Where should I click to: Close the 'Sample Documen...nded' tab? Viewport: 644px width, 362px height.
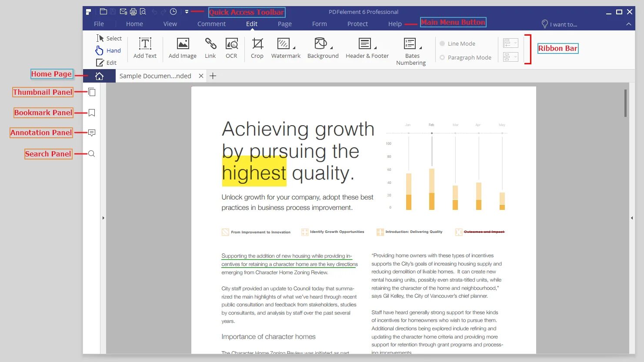point(201,76)
